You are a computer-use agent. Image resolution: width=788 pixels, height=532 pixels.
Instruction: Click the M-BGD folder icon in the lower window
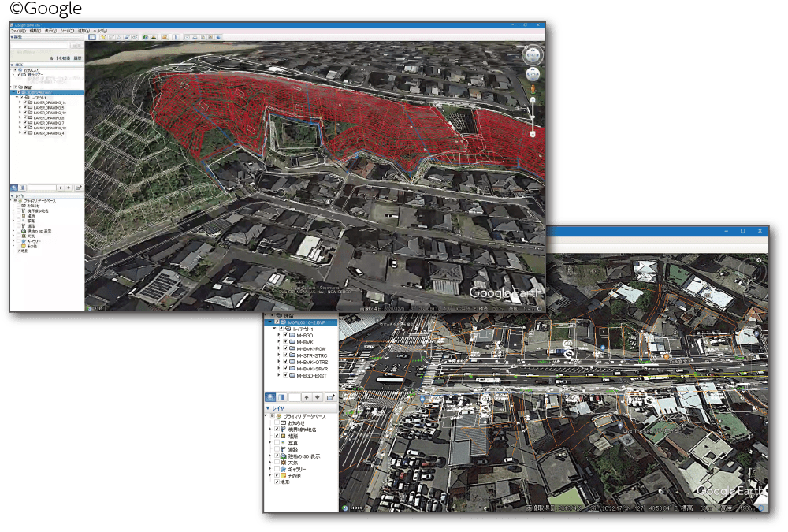292,336
